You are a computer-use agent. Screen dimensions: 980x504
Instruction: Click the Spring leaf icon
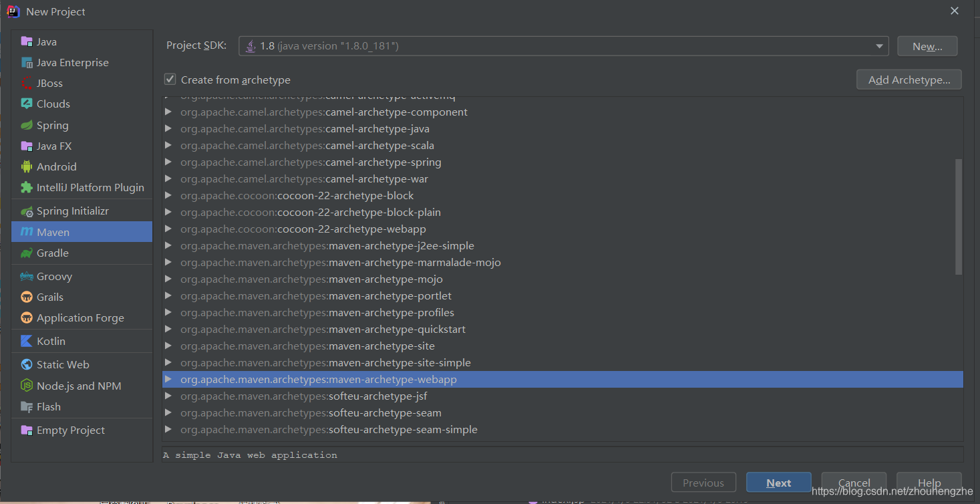(x=27, y=125)
